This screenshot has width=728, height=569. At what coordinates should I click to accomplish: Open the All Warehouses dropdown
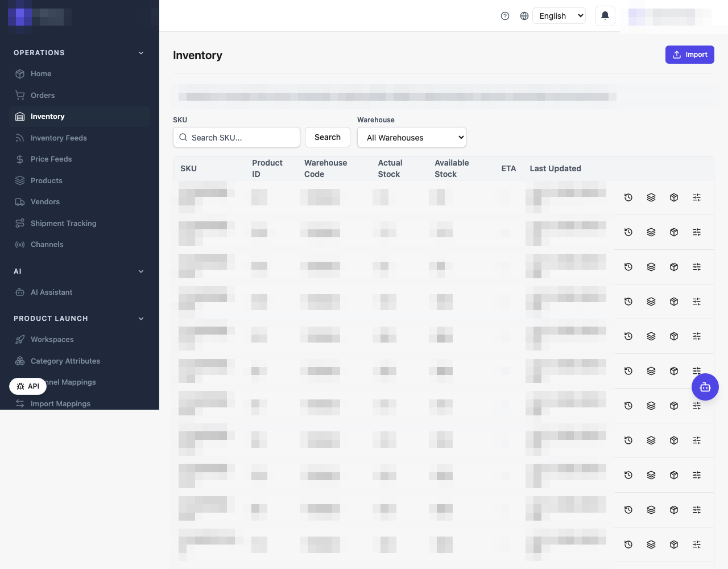pyautogui.click(x=412, y=137)
